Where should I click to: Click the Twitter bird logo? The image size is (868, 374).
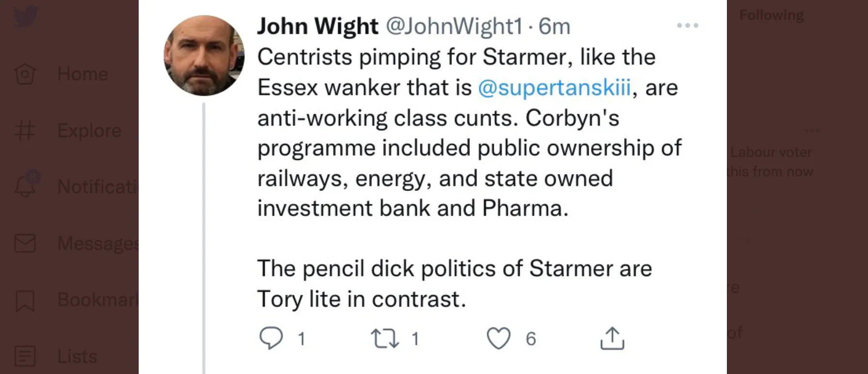[25, 17]
